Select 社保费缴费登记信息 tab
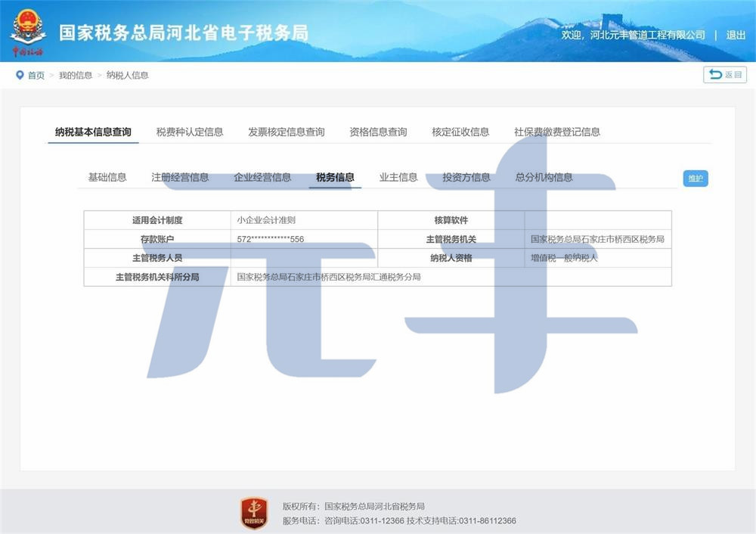The image size is (756, 534). click(557, 132)
